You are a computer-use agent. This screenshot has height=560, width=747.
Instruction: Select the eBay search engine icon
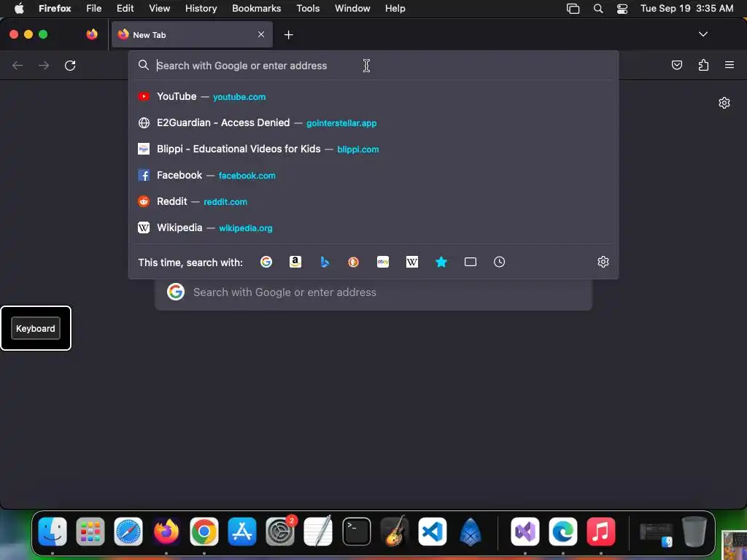pyautogui.click(x=383, y=262)
